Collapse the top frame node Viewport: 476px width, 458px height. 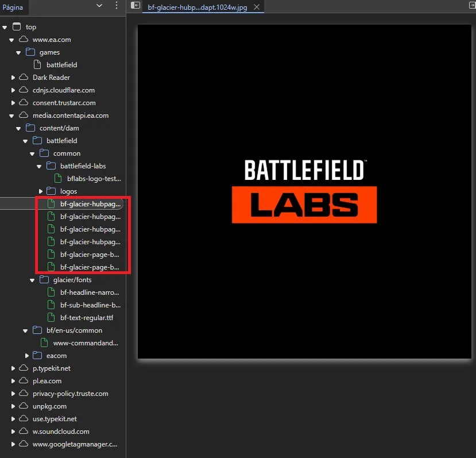point(5,28)
